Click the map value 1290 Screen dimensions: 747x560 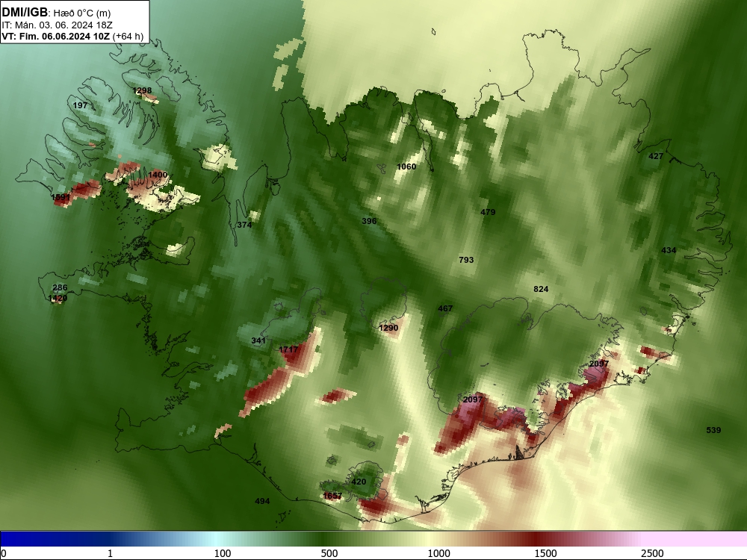[388, 328]
